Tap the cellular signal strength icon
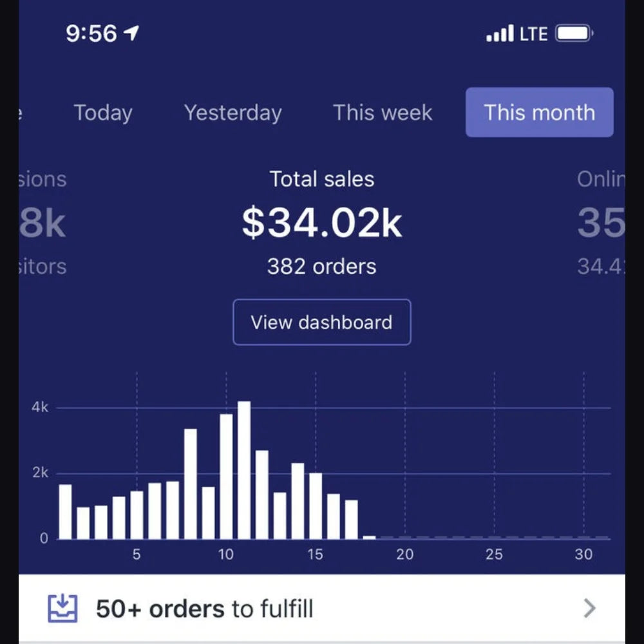This screenshot has height=644, width=644. point(500,33)
